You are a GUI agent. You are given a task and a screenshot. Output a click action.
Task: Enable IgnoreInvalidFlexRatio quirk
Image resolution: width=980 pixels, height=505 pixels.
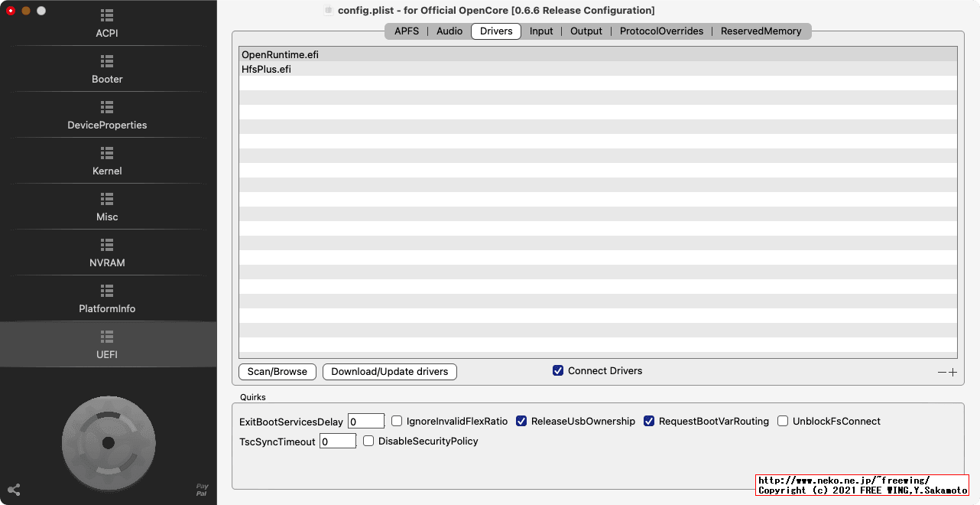(396, 421)
